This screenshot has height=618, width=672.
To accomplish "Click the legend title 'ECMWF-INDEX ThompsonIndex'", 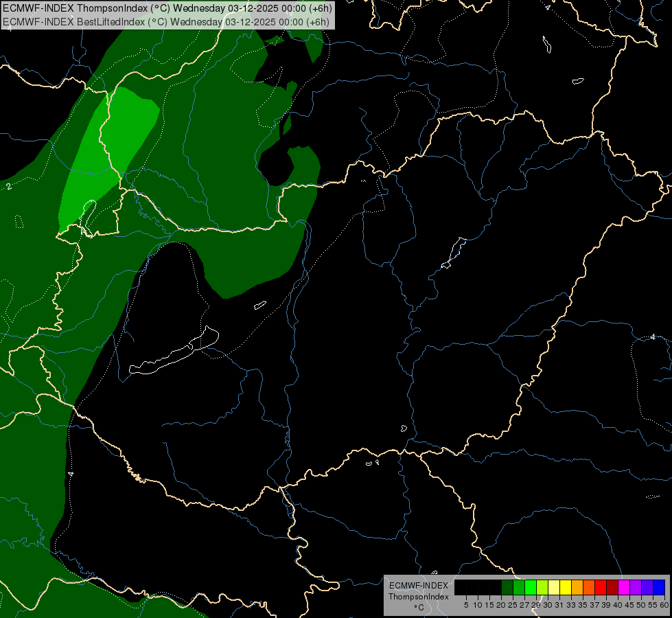I will [419, 591].
